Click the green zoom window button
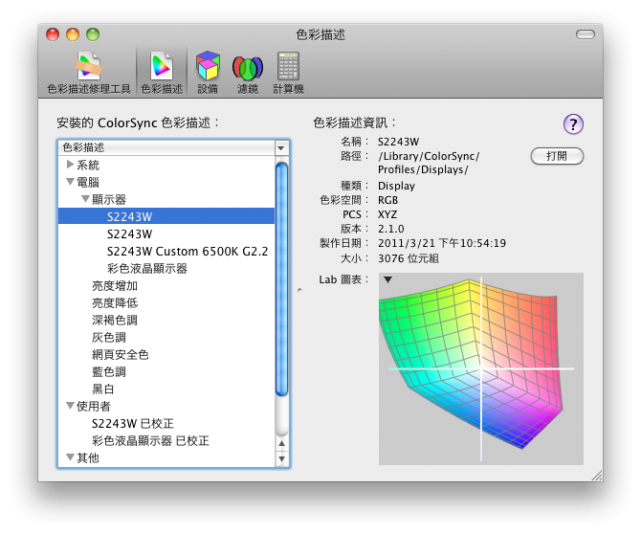Viewport: 640px width, 534px height. [93, 34]
